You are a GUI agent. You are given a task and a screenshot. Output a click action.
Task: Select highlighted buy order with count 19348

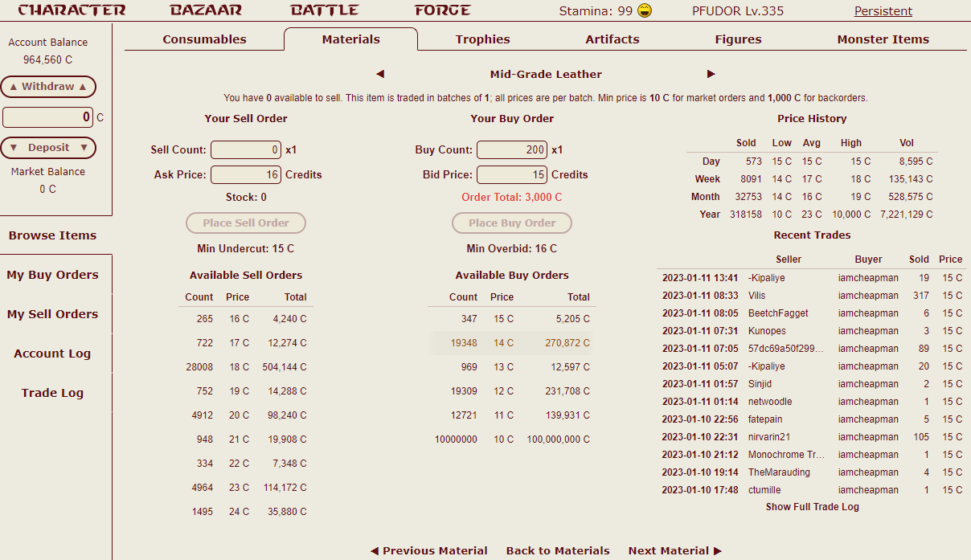click(512, 343)
